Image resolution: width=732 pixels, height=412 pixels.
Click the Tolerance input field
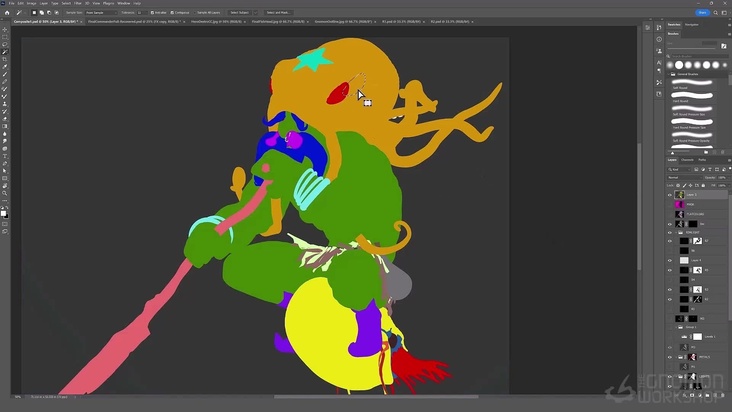[141, 13]
